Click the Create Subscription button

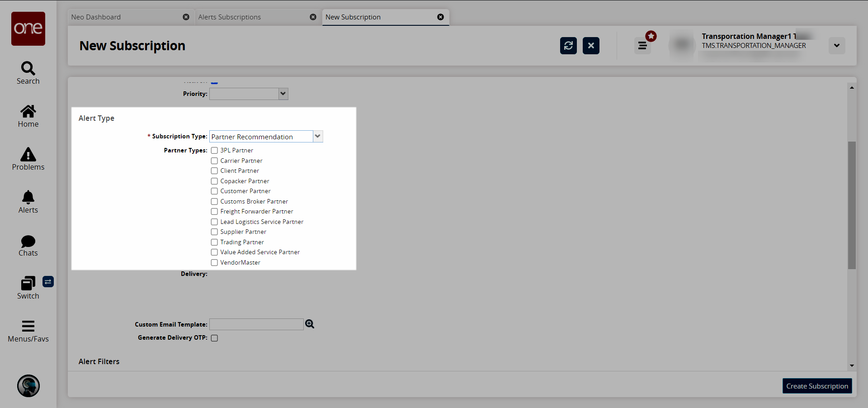[x=817, y=386]
